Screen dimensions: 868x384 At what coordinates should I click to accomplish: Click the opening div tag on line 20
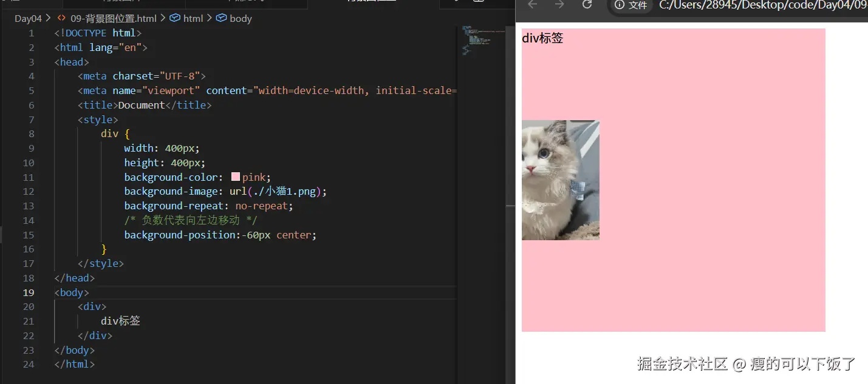(92, 306)
